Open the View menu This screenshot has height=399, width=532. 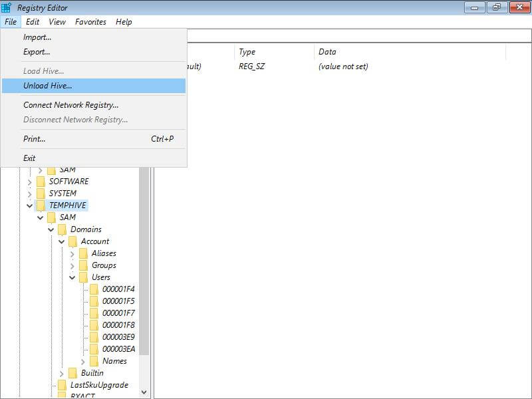click(57, 22)
